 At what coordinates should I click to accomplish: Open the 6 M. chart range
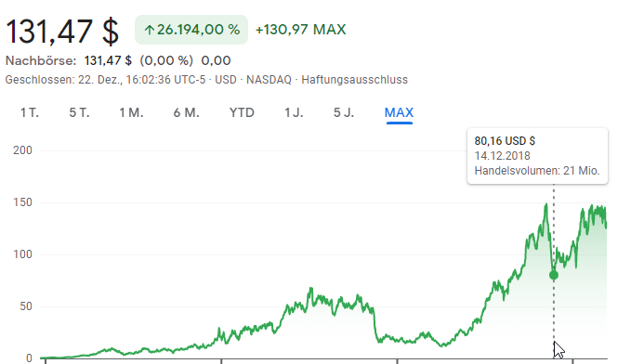click(x=186, y=112)
